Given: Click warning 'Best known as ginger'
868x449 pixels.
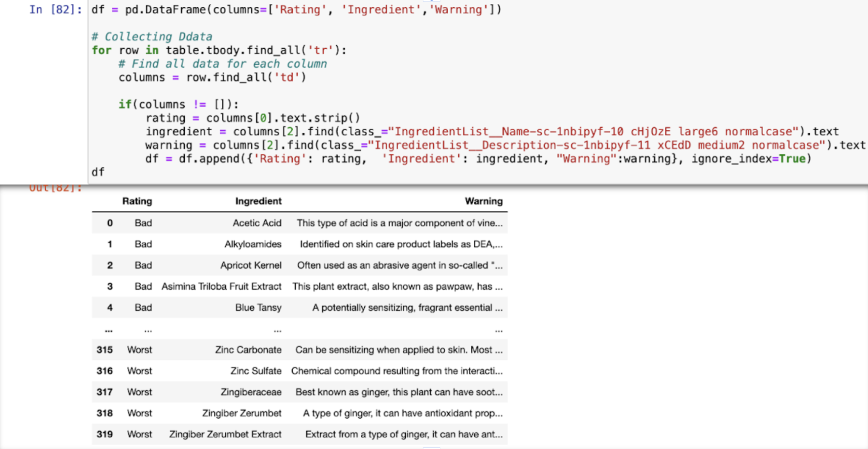Looking at the screenshot, I should click(399, 392).
